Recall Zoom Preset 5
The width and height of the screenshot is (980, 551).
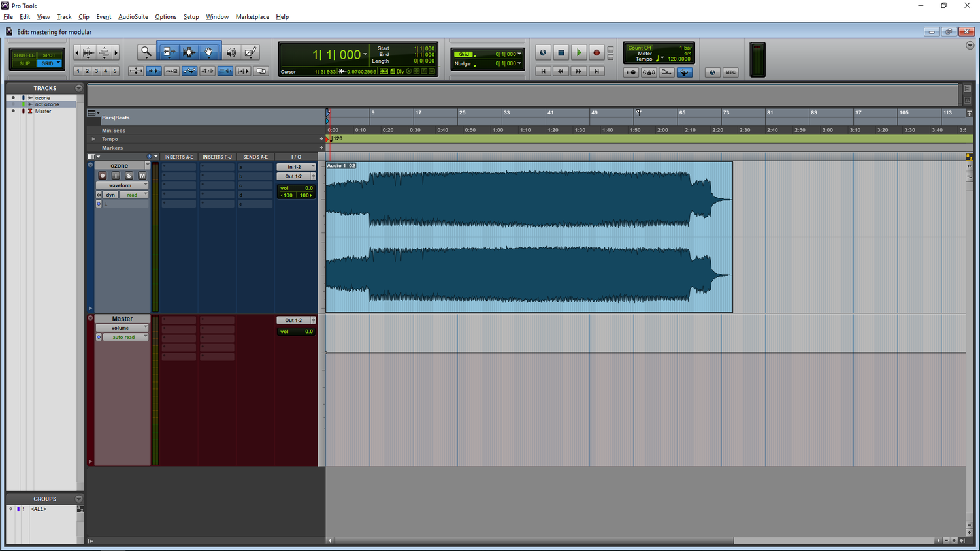click(115, 71)
